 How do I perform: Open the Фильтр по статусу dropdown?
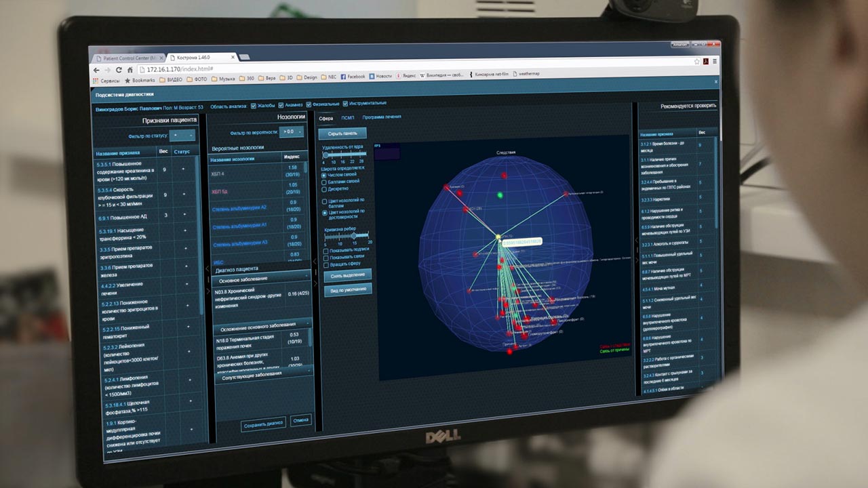pyautogui.click(x=182, y=136)
